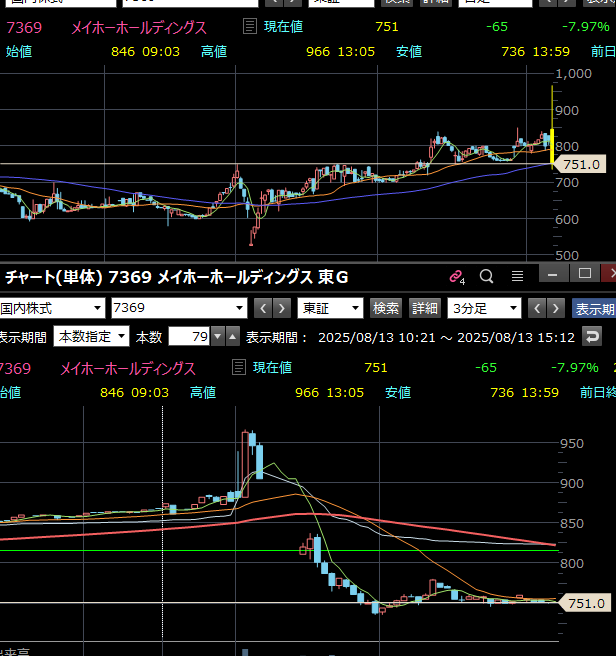
Task: Click the -7.97% change value in lower chart
Action: pyautogui.click(x=575, y=368)
